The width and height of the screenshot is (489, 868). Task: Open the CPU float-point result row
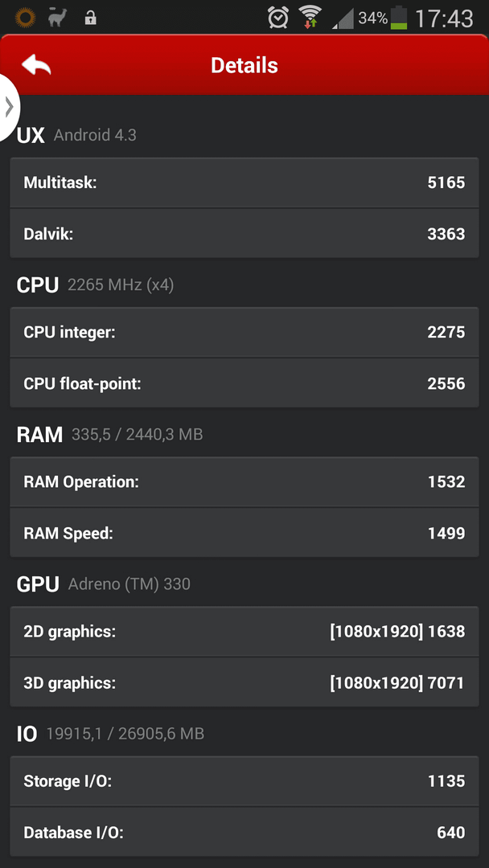[x=244, y=383]
